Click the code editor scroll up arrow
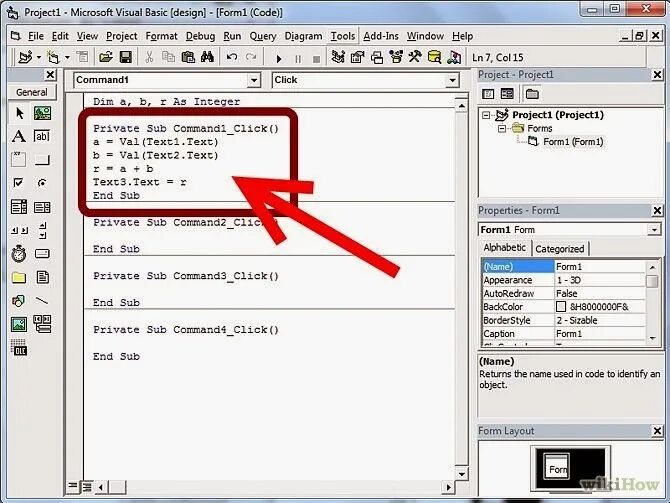Screen dimensions: 670x503 click(x=461, y=106)
